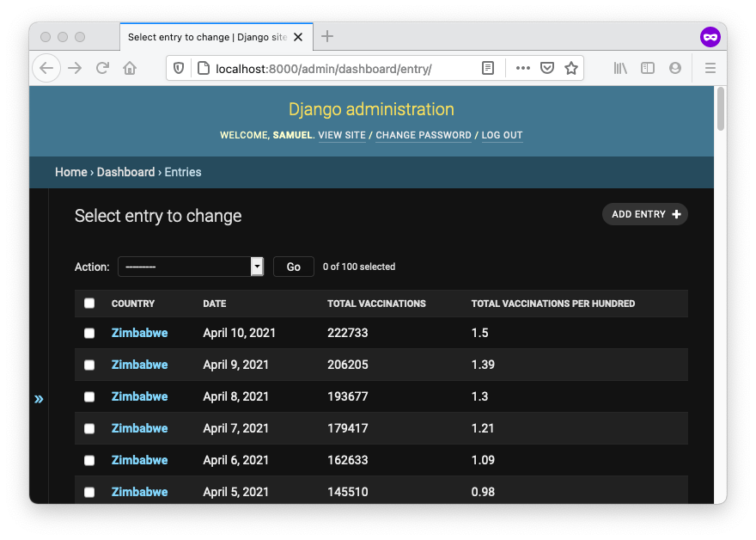Screen dimensions: 756x540
Task: Click the Add Entry button
Action: click(645, 214)
